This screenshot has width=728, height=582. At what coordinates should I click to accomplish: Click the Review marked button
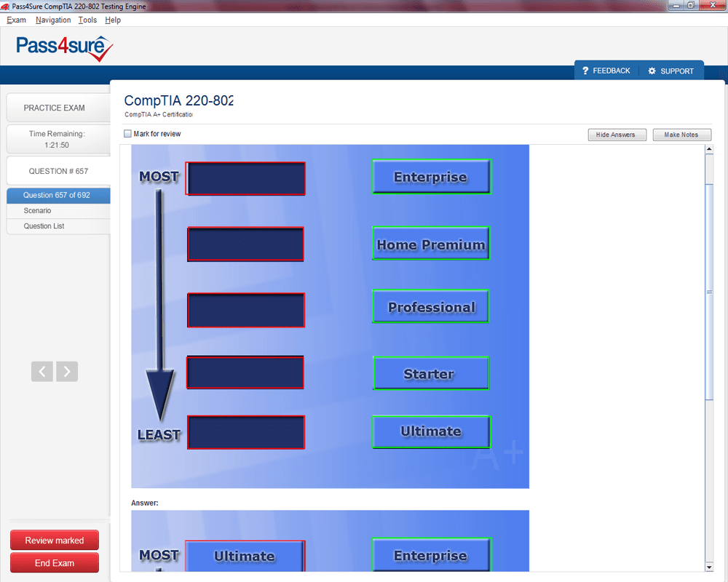tap(55, 541)
